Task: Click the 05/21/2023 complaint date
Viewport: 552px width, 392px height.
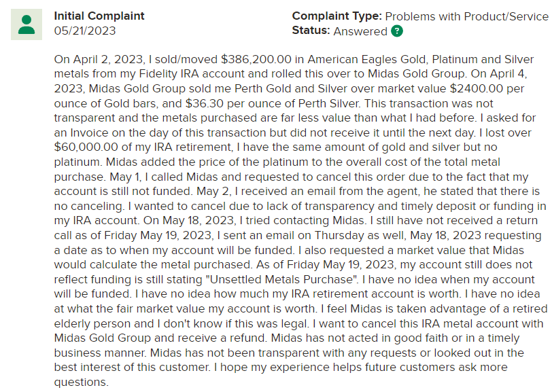Action: (x=85, y=31)
